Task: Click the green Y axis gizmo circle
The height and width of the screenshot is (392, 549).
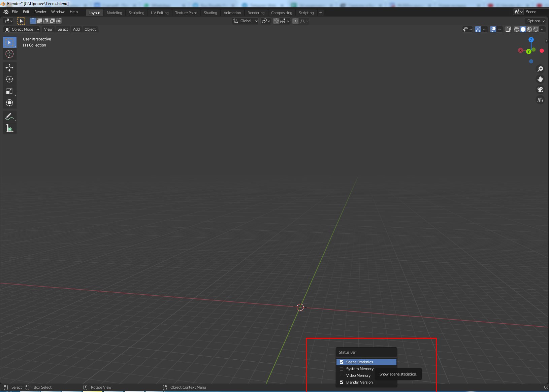Action: (x=529, y=52)
